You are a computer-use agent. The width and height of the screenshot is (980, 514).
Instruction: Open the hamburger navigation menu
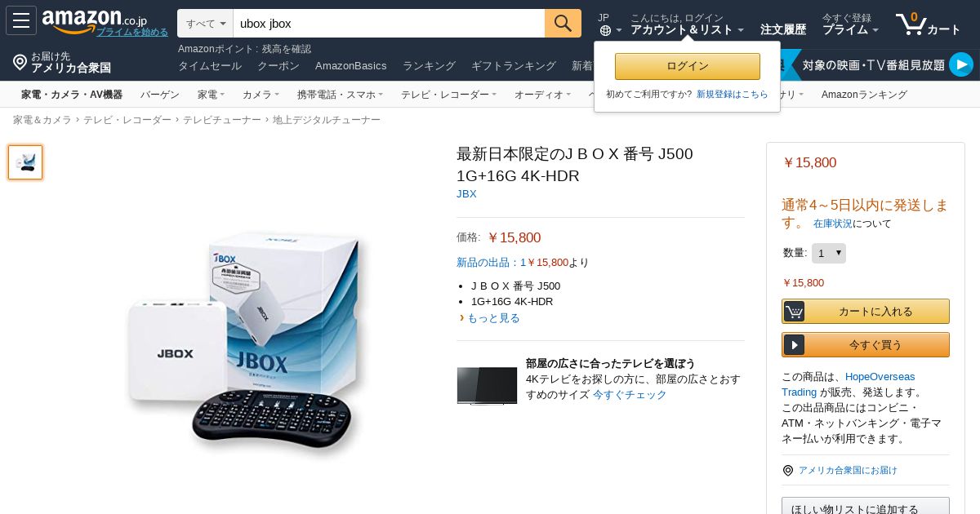click(x=21, y=20)
